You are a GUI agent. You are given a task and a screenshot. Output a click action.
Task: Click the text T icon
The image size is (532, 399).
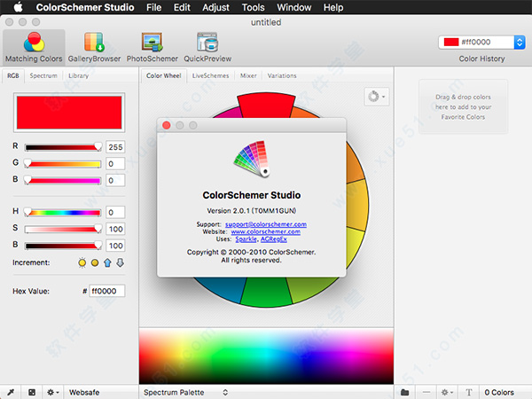click(x=468, y=393)
